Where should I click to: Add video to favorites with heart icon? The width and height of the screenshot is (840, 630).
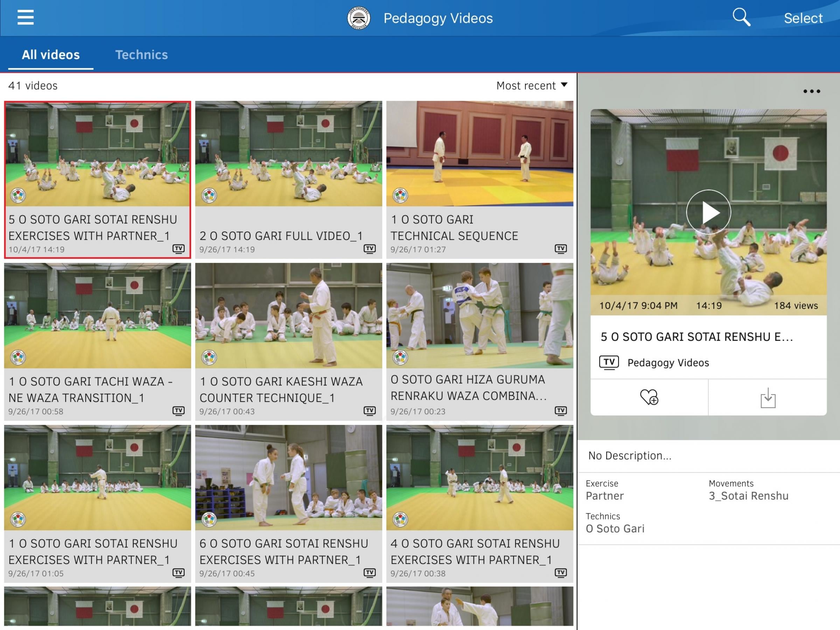click(649, 397)
